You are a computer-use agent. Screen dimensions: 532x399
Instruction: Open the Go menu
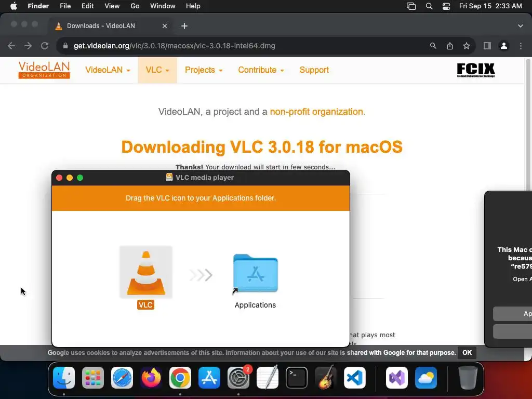click(x=135, y=6)
